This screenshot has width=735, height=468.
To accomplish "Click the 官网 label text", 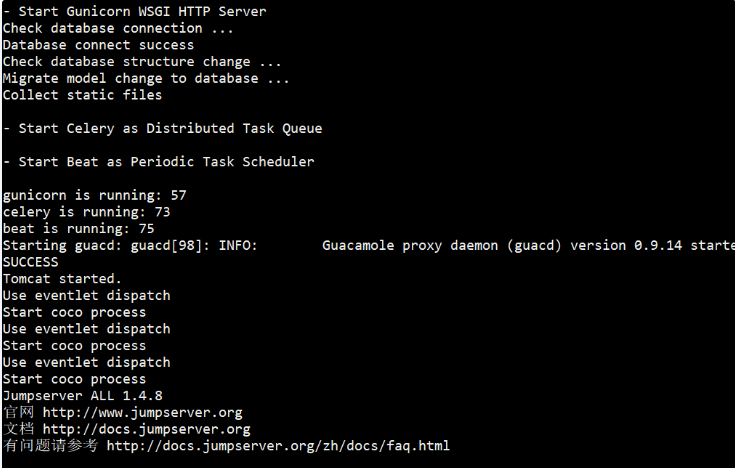I will click(19, 413).
